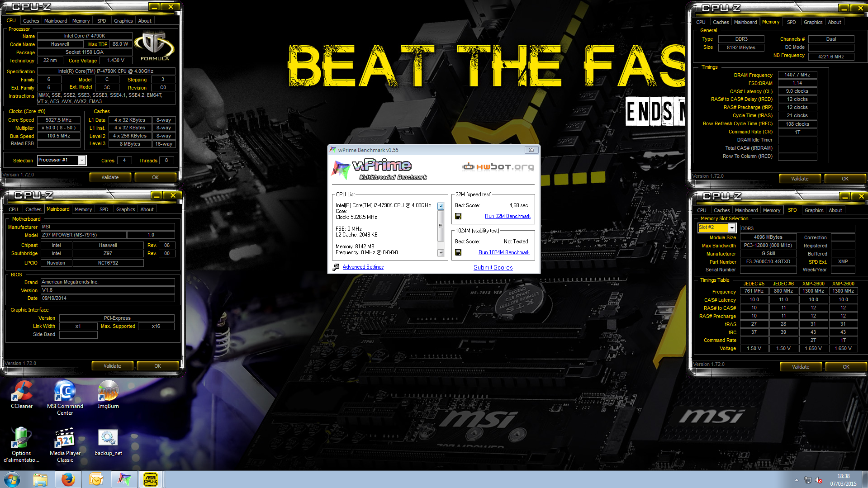
Task: Run 32M Benchmark link
Action: [x=508, y=216]
